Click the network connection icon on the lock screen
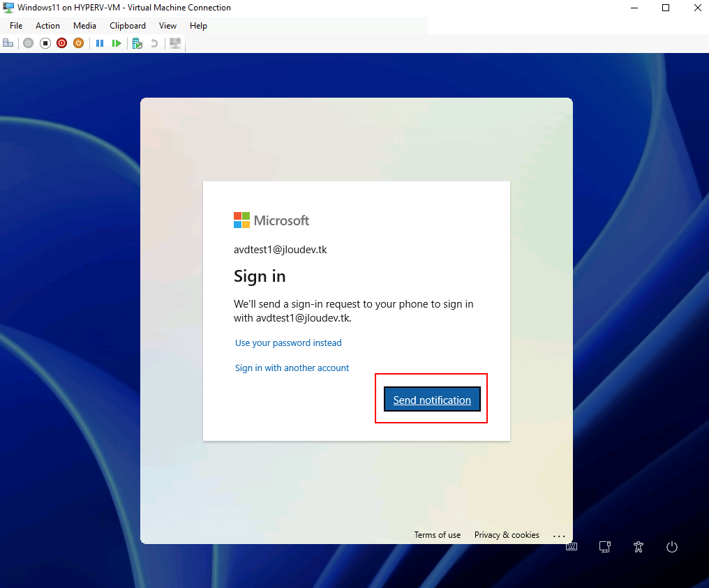The image size is (709, 588). click(605, 546)
